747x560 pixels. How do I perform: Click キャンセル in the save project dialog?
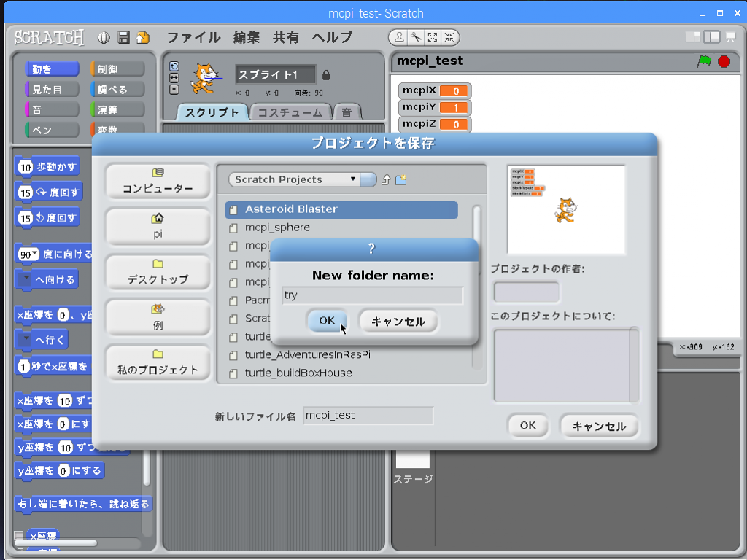[599, 426]
